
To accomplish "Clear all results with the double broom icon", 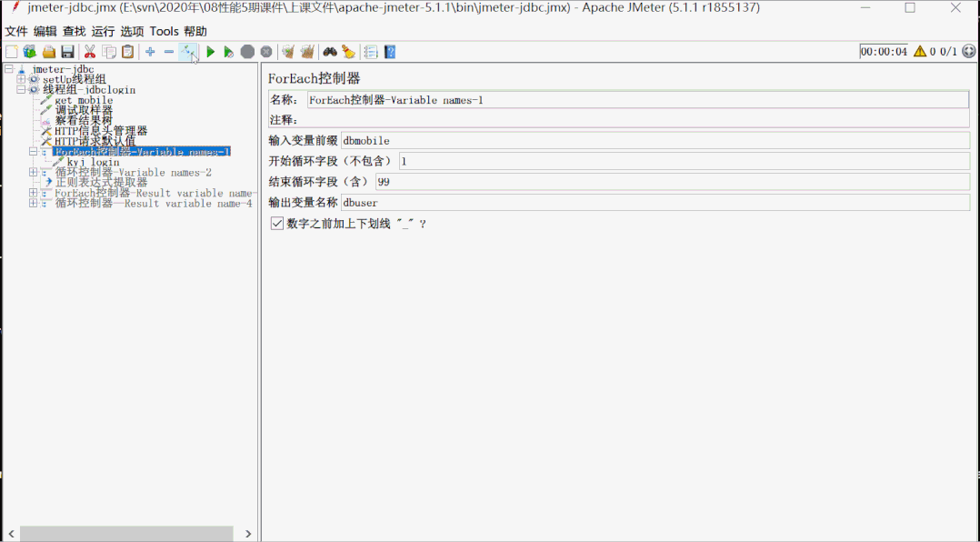I will click(x=307, y=52).
